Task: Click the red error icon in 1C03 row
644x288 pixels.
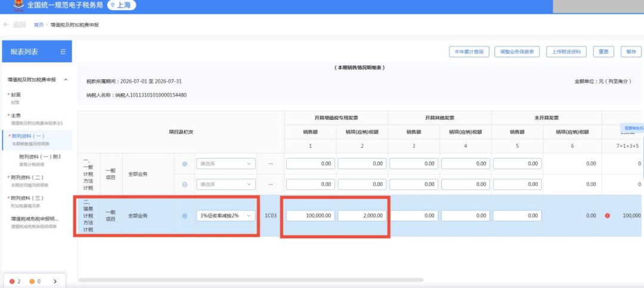Action: click(607, 216)
